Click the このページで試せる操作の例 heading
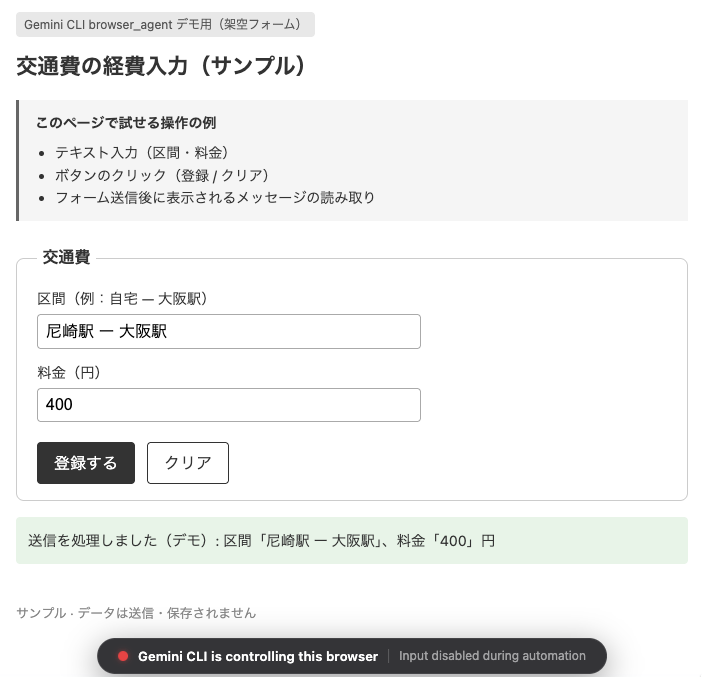Image resolution: width=702 pixels, height=677 pixels. pyautogui.click(x=126, y=123)
